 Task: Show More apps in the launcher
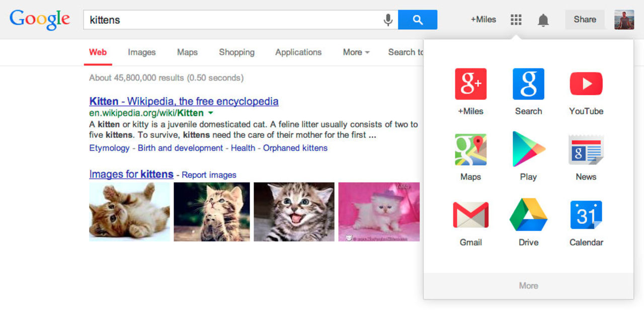[x=528, y=286]
